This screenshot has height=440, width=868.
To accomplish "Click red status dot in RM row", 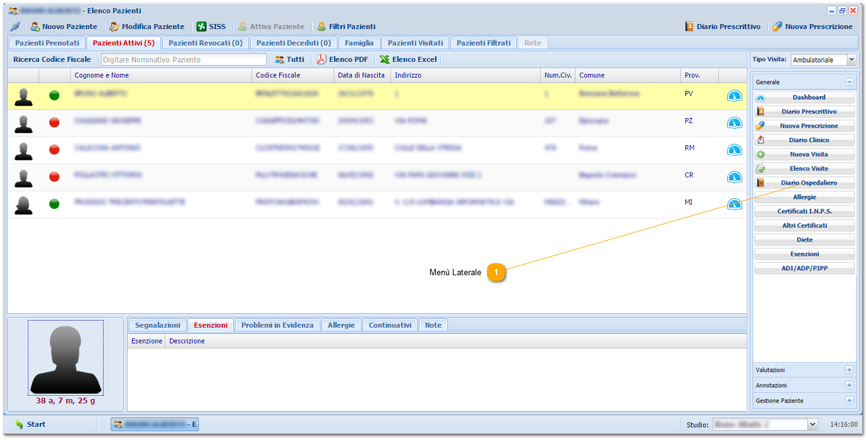I will tap(54, 150).
